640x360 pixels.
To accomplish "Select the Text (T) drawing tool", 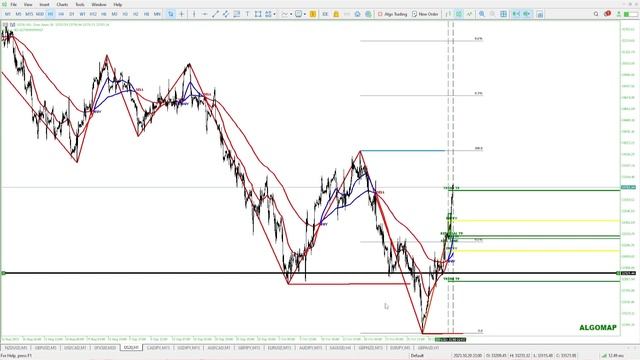I will click(247, 14).
